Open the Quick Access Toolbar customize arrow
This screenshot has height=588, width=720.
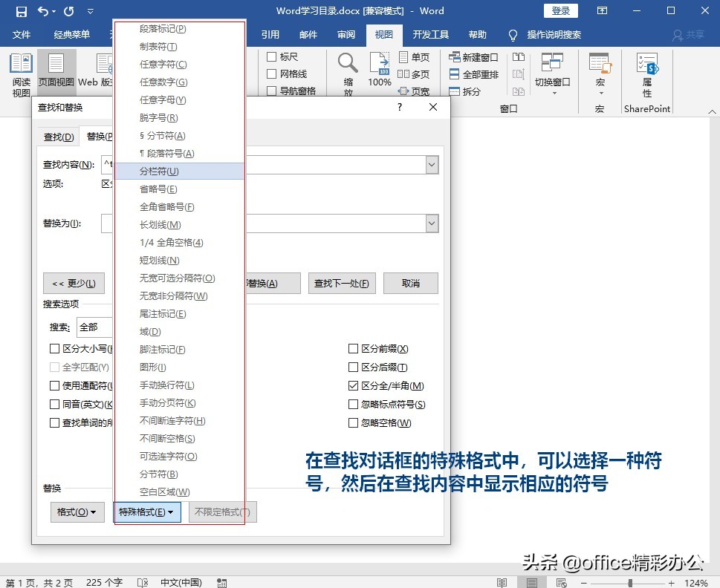tap(91, 11)
